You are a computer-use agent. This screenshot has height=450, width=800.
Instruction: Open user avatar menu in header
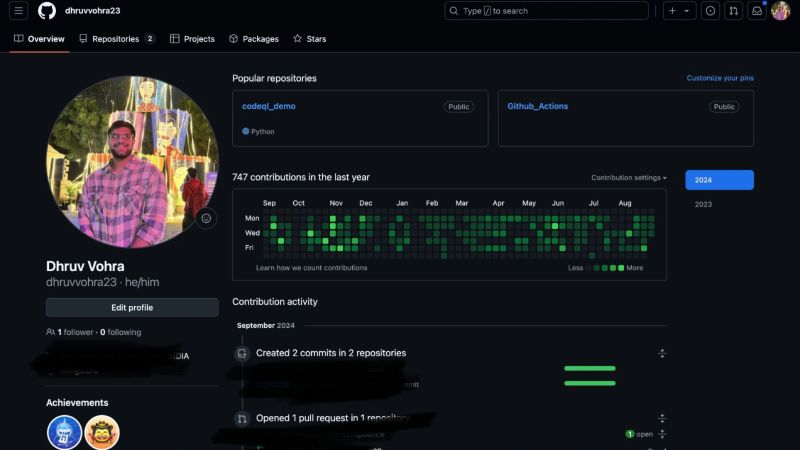click(781, 11)
